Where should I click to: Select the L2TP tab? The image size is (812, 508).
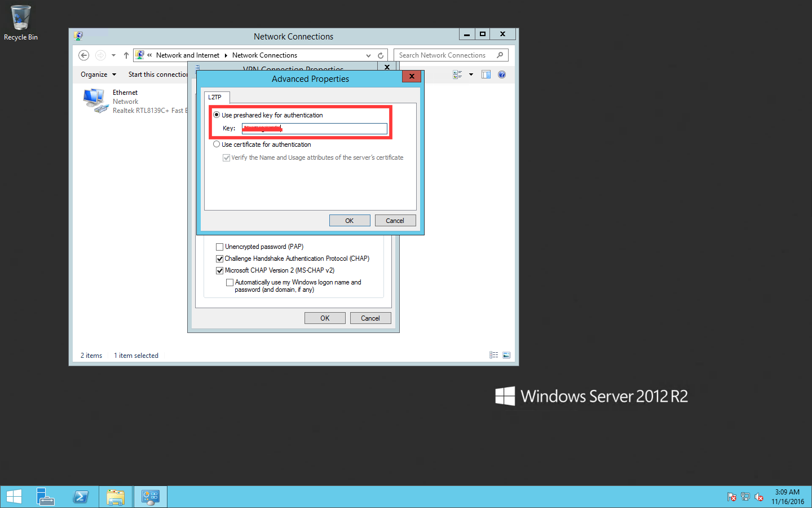pyautogui.click(x=217, y=97)
